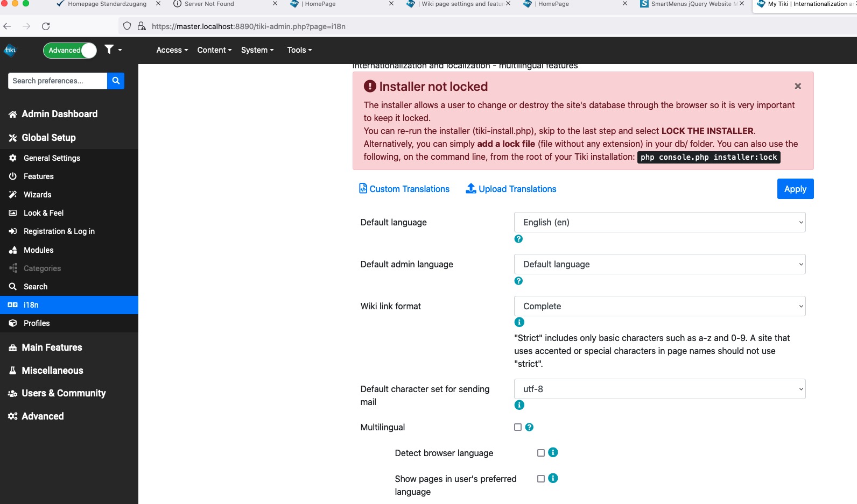The width and height of the screenshot is (857, 504).
Task: Click the Wiki link format info icon
Action: point(519,322)
